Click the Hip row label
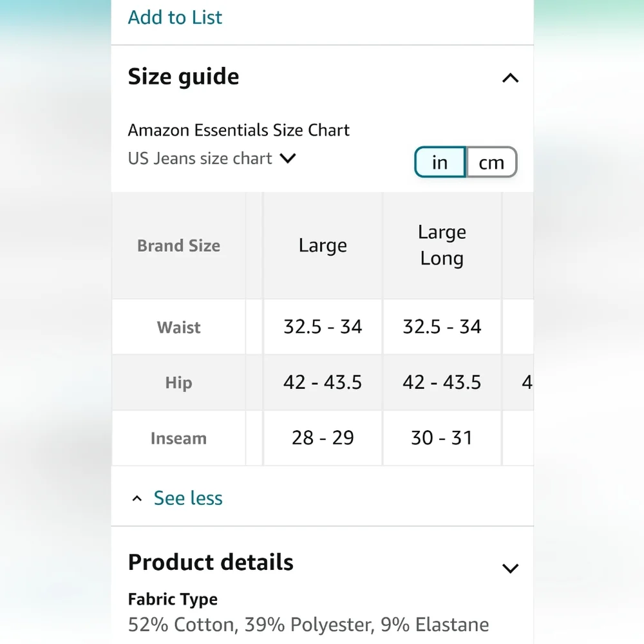644x644 pixels. 178,383
